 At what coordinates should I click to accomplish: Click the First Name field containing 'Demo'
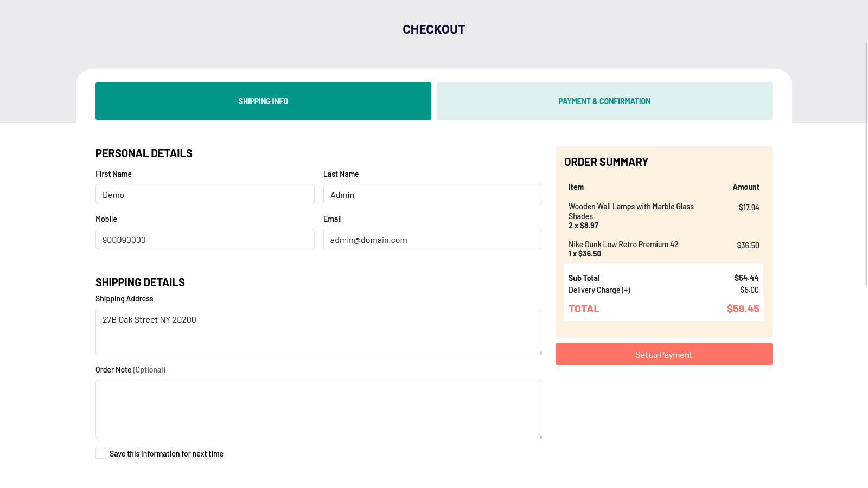pyautogui.click(x=205, y=194)
